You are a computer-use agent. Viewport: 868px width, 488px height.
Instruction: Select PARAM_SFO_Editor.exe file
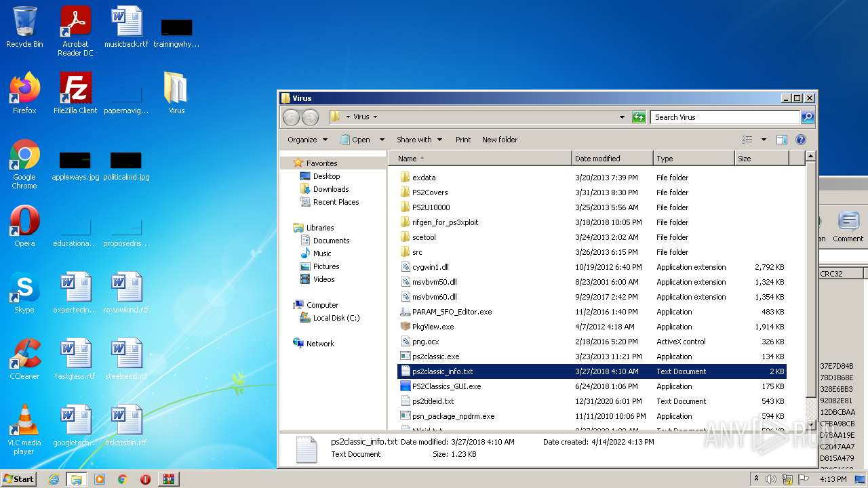[x=591, y=312]
